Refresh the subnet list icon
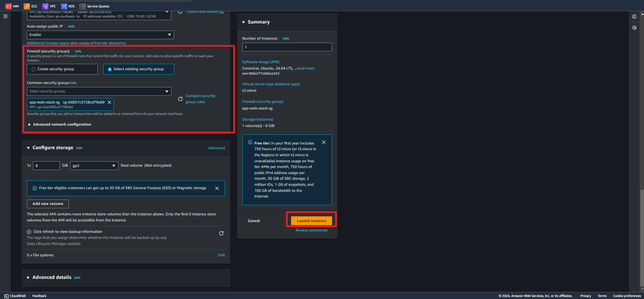The image size is (644, 299). [180, 12]
